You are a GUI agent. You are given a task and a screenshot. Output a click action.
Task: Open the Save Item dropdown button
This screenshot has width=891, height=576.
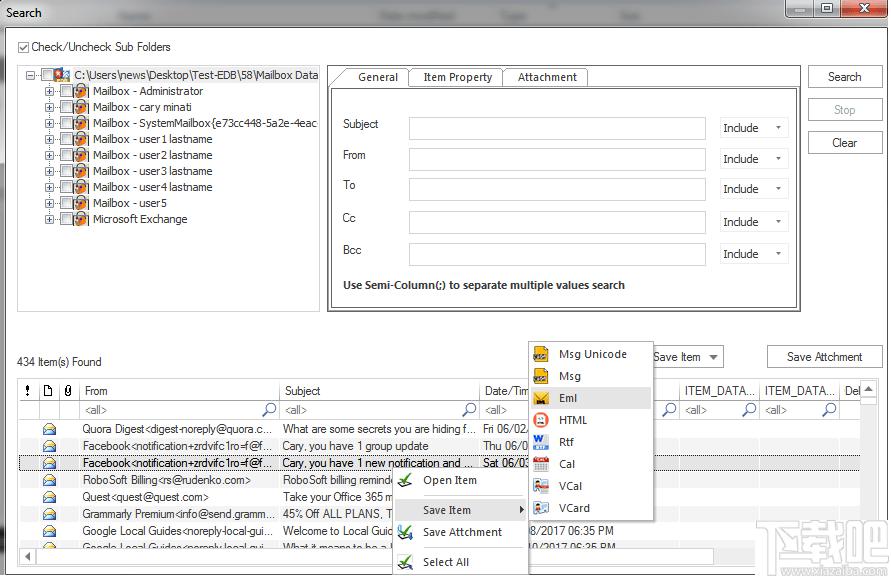pyautogui.click(x=688, y=357)
